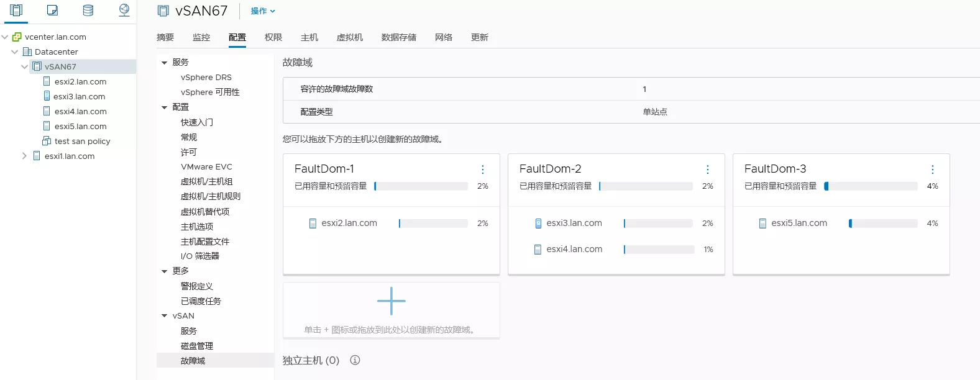Open the Hosts and Clusters view icon

click(16, 10)
